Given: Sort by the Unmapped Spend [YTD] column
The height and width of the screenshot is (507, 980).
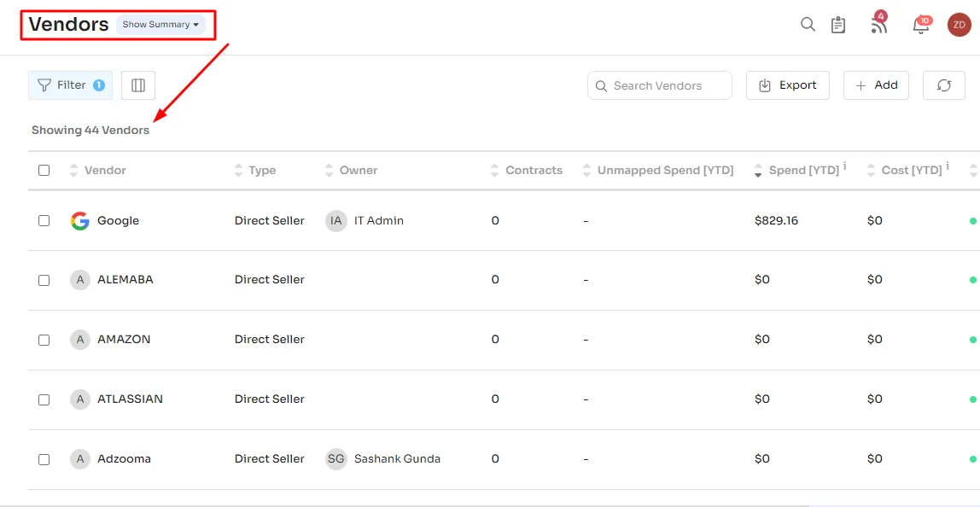Looking at the screenshot, I should point(586,170).
